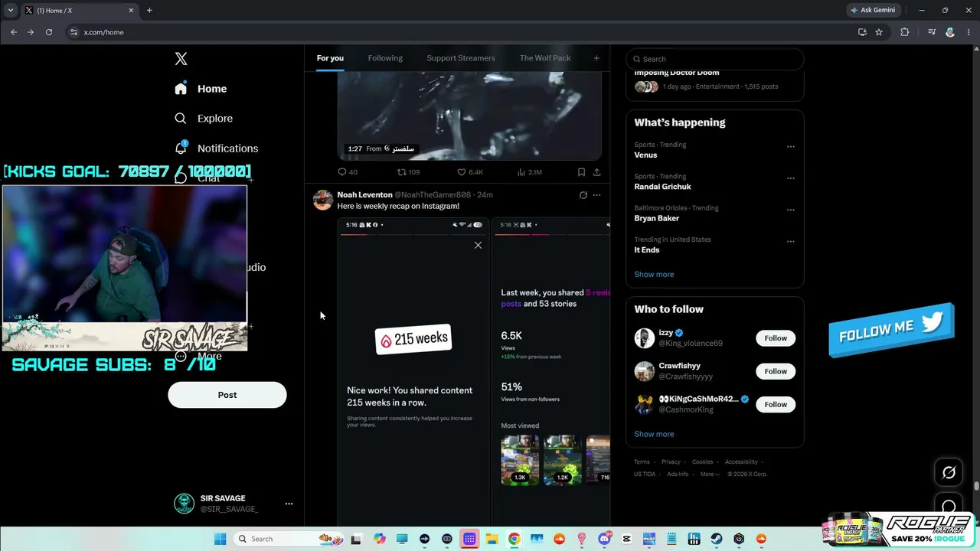Install app icon in address bar

(862, 32)
